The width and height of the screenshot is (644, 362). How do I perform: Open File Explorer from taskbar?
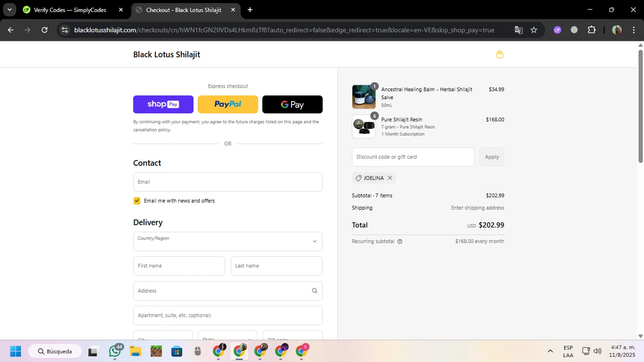click(135, 351)
